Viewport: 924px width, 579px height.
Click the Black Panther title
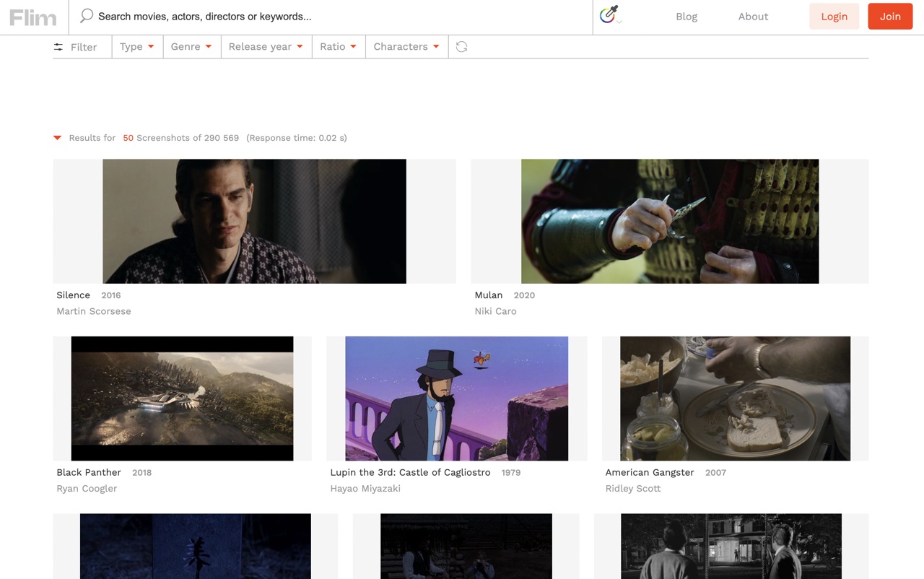89,472
